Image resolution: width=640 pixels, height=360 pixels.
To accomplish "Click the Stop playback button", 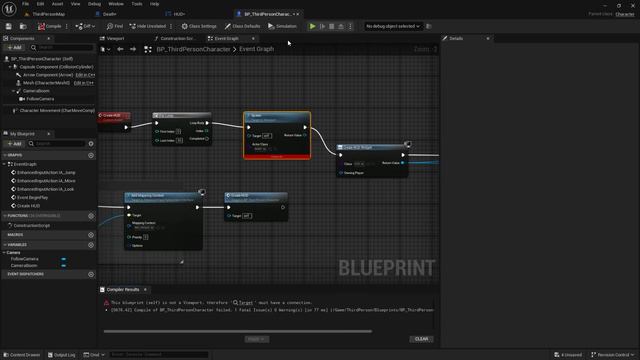I will click(332, 26).
